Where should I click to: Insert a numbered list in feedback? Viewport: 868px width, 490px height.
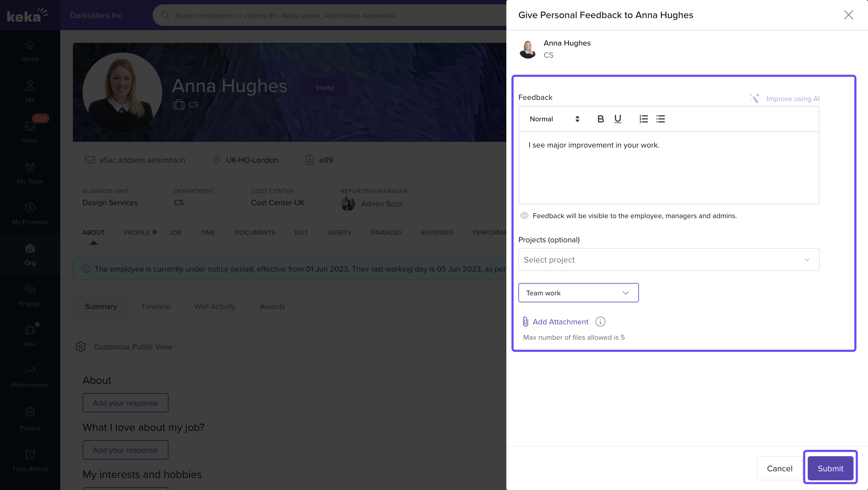pyautogui.click(x=643, y=119)
